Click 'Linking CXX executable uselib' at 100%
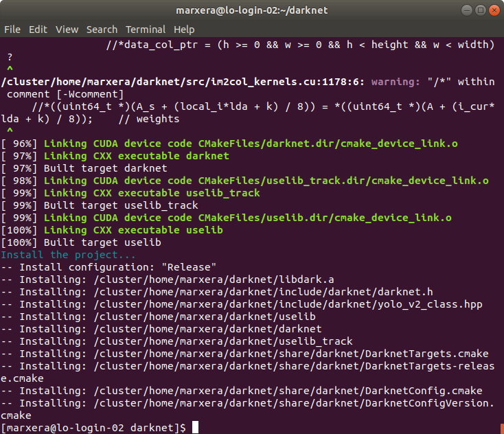The width and height of the screenshot is (504, 434). coord(133,230)
